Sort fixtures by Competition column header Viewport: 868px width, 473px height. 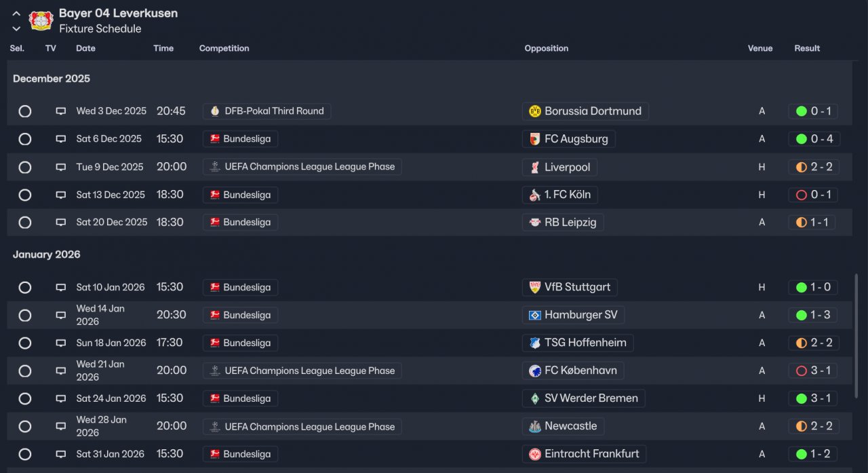click(x=224, y=48)
